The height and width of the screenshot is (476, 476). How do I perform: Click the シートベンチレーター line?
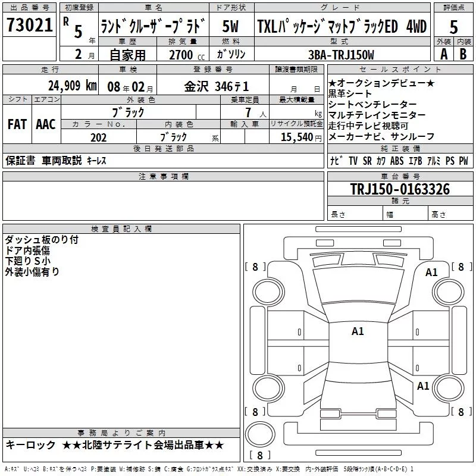point(372,104)
